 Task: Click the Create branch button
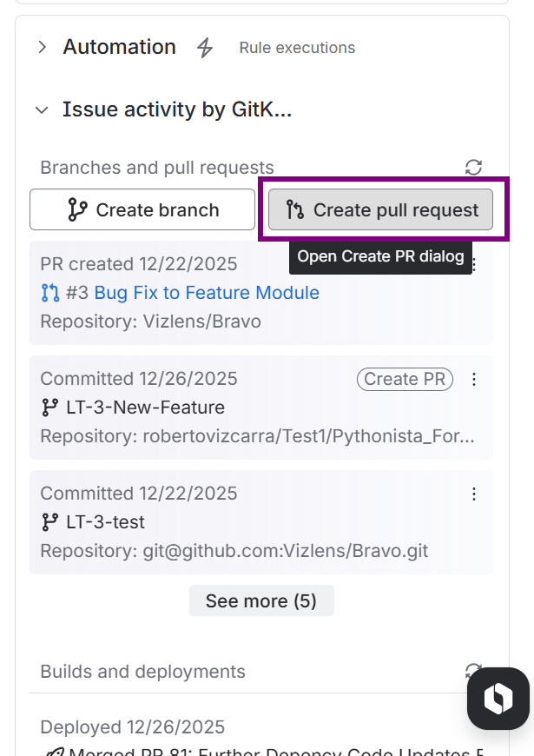(142, 209)
